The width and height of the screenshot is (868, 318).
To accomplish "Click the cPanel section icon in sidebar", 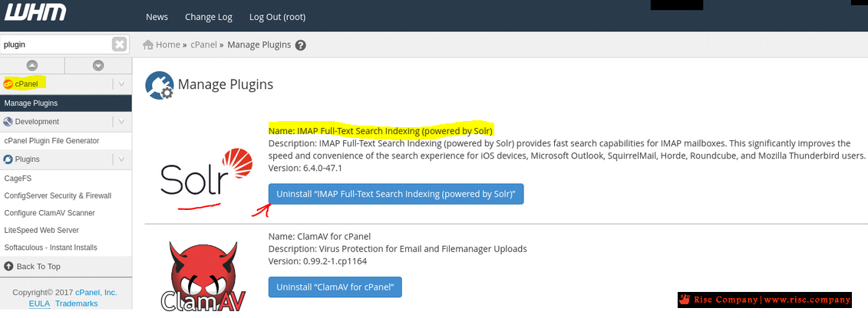I will pyautogui.click(x=8, y=84).
